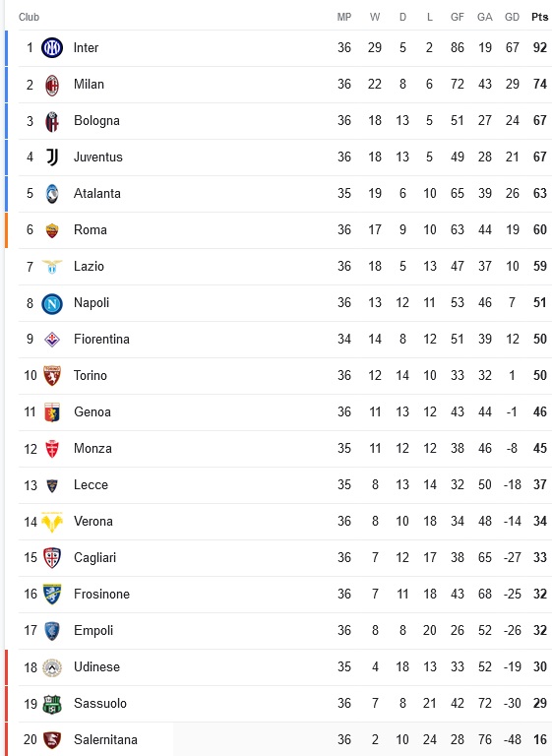Open the Bologna team link
The image size is (552, 756).
coord(96,120)
